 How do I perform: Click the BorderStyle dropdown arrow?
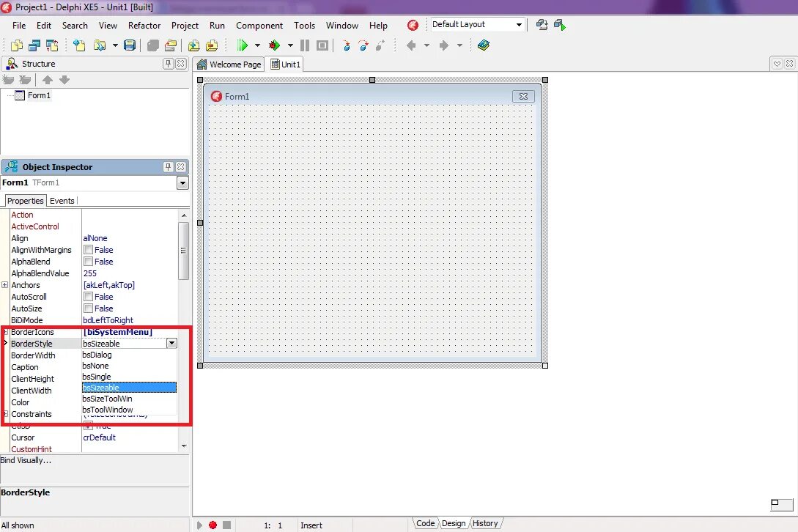(172, 343)
